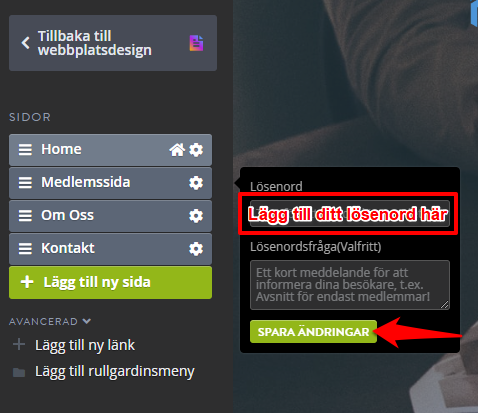478x413 pixels.
Task: Collapse the Avancerad section chevron
Action: pos(87,321)
